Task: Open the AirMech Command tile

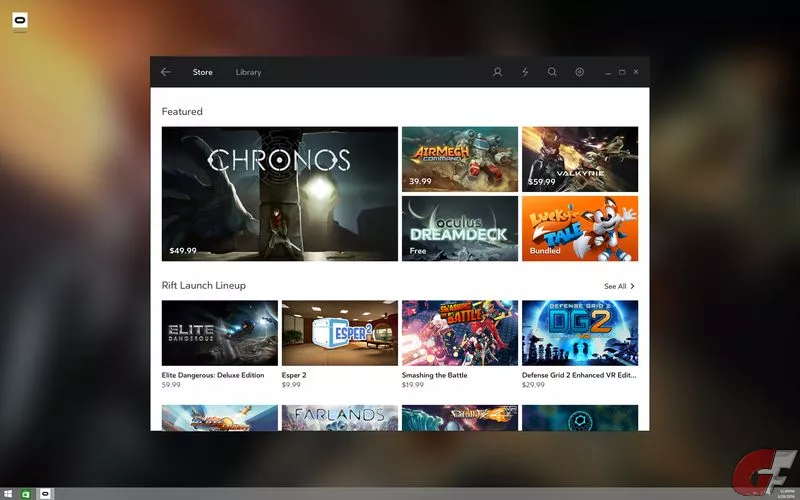Action: click(x=460, y=158)
